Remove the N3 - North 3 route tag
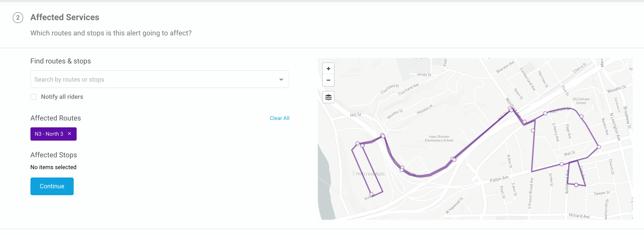 [70, 134]
